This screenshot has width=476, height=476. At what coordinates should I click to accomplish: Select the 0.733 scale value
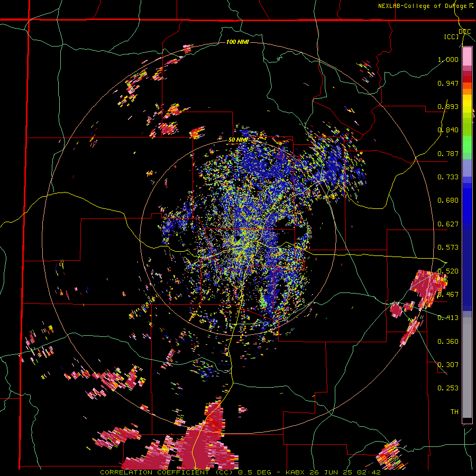pyautogui.click(x=448, y=177)
